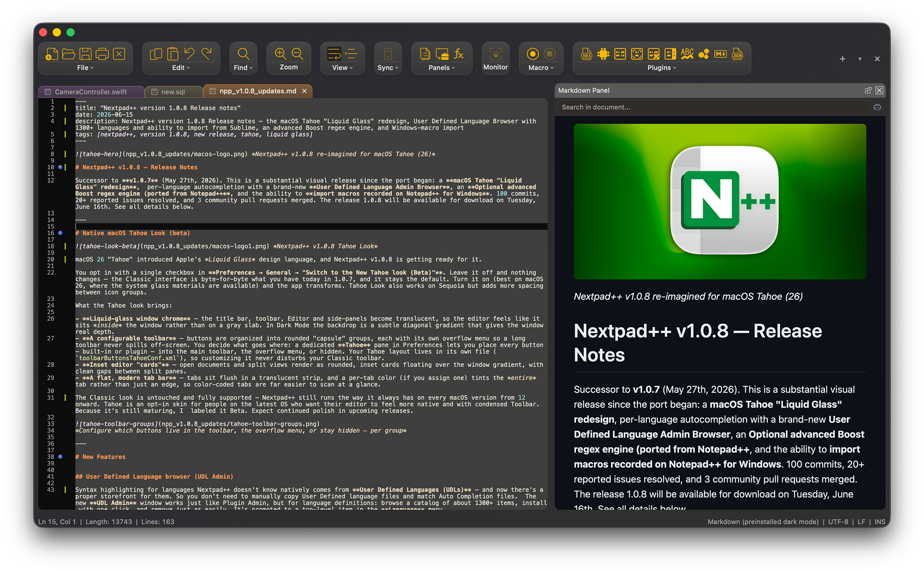Toggle synchronized scrolling icon in Sync group
This screenshot has height=572, width=924.
tap(388, 54)
